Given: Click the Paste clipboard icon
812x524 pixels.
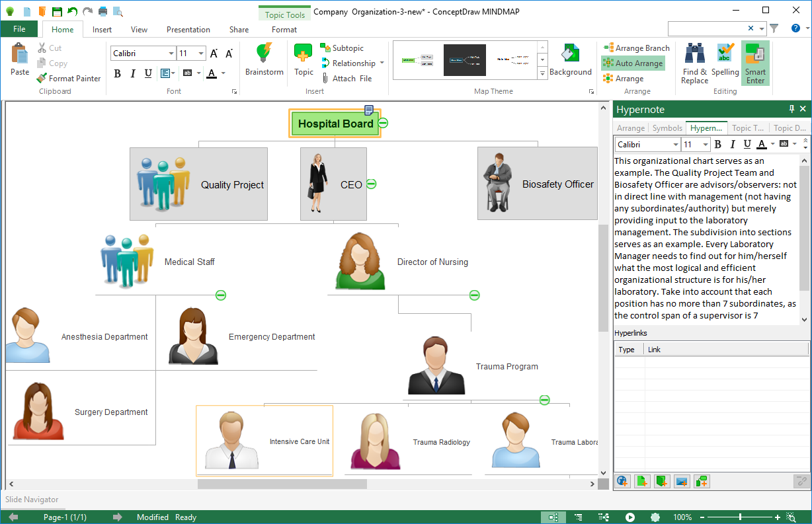Looking at the screenshot, I should tap(20, 60).
